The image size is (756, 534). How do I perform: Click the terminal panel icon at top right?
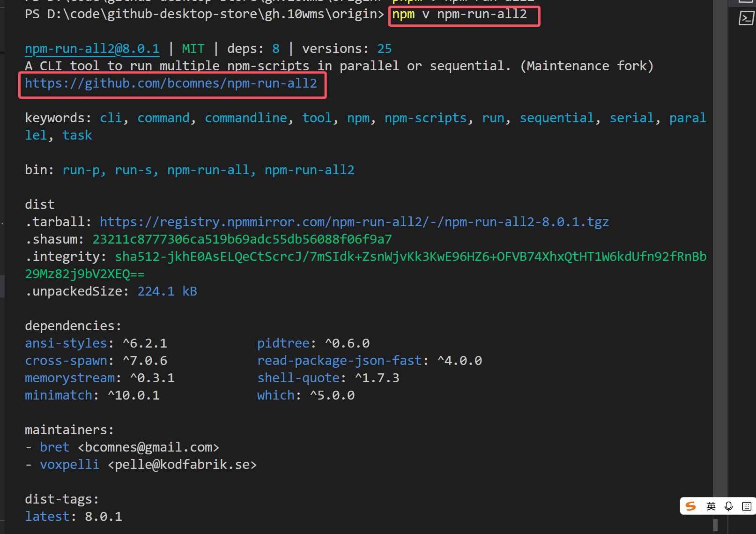pyautogui.click(x=746, y=18)
